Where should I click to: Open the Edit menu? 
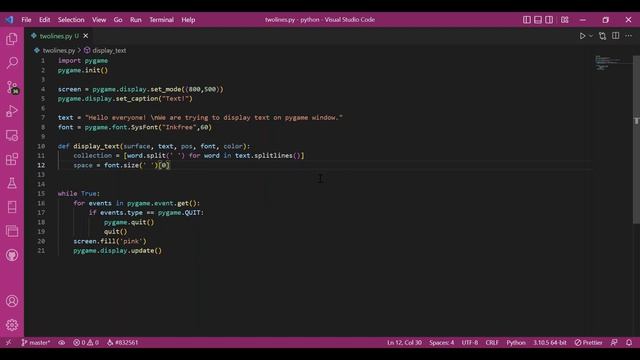(44, 20)
